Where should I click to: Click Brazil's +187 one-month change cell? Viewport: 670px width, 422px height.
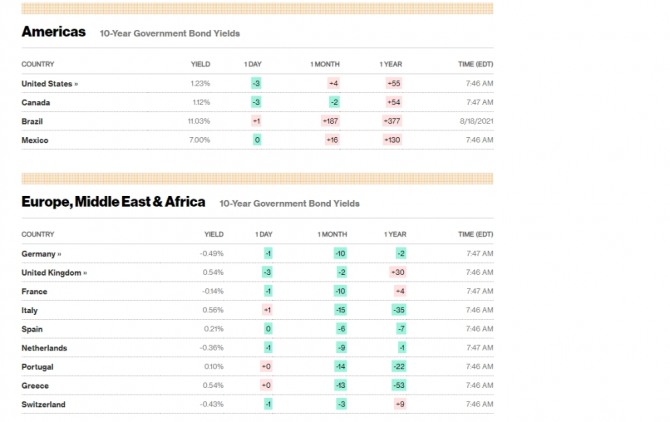coord(331,121)
